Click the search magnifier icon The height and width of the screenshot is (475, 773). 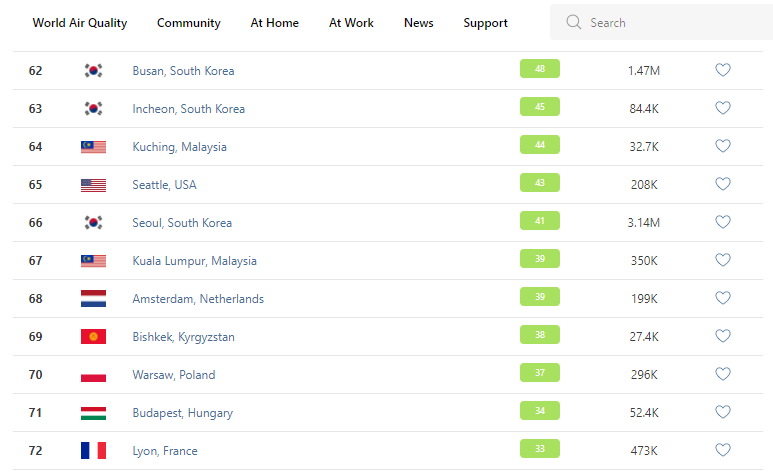[x=573, y=22]
